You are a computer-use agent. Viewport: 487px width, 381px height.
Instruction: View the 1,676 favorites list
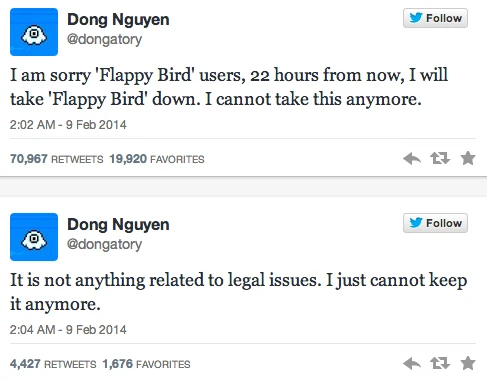click(147, 364)
